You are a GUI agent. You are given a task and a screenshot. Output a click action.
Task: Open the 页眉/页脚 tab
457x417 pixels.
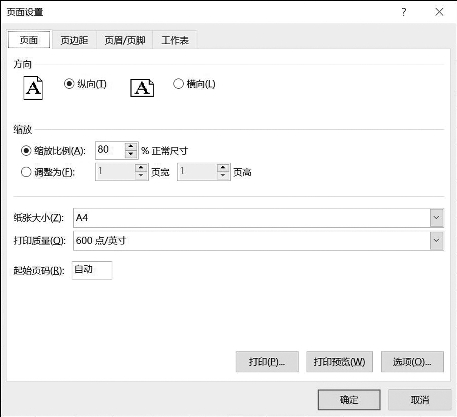(x=125, y=40)
